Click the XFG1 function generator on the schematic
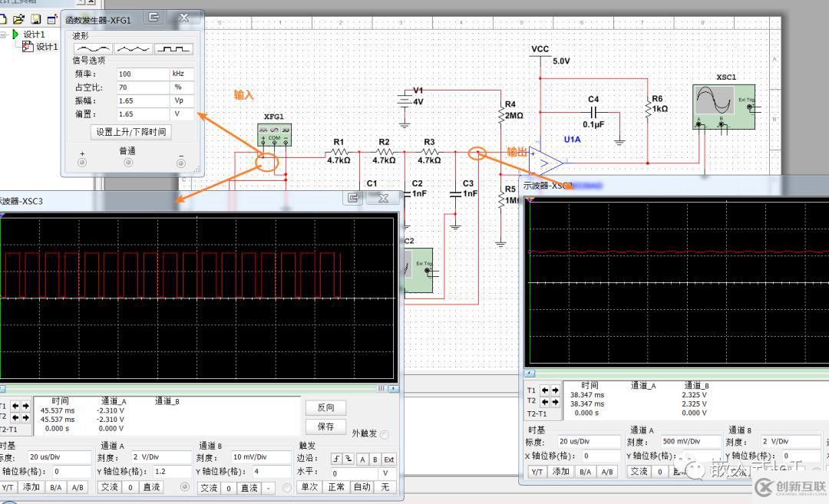This screenshot has width=829, height=504. [274, 134]
